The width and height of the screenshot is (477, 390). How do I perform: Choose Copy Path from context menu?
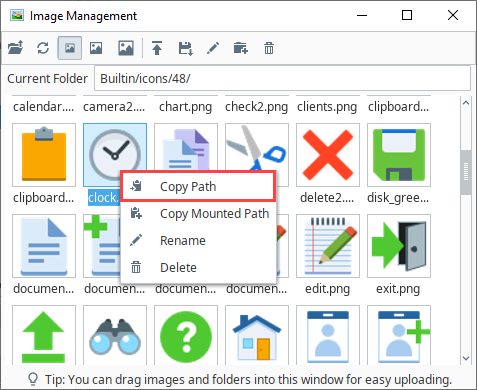[199, 187]
